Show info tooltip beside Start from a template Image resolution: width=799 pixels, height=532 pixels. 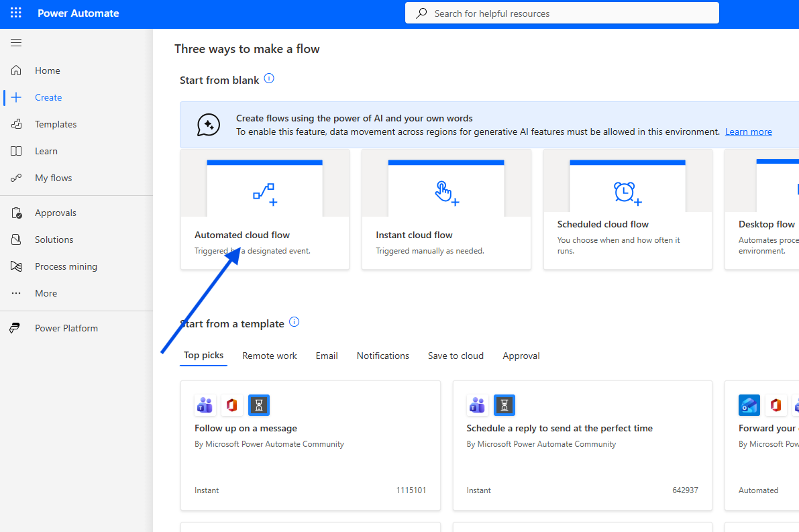click(x=294, y=322)
